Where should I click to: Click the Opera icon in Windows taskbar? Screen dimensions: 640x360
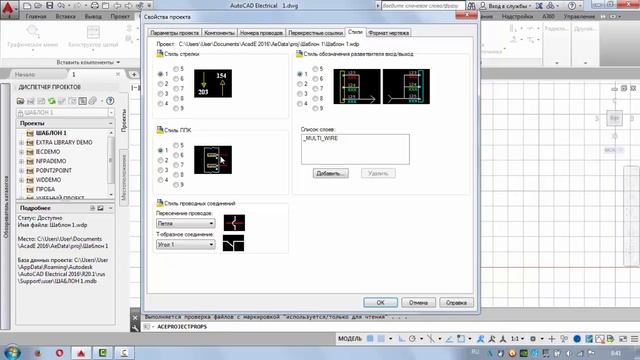pos(59,353)
